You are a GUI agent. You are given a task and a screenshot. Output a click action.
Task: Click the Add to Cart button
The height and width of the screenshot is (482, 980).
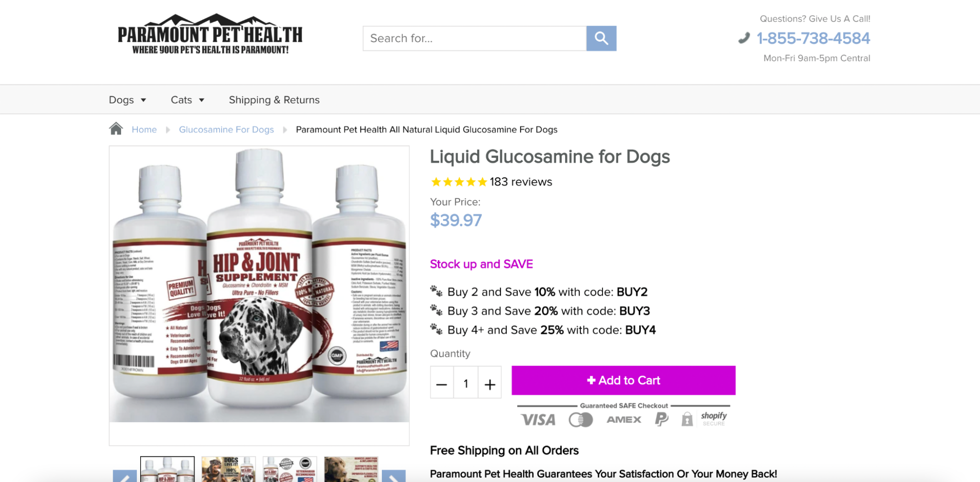pos(623,380)
